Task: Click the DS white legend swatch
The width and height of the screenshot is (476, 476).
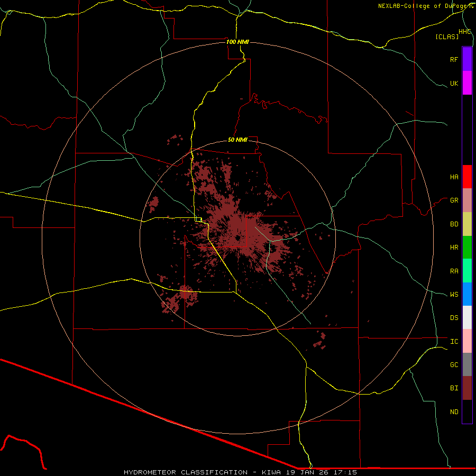Action: pyautogui.click(x=467, y=317)
